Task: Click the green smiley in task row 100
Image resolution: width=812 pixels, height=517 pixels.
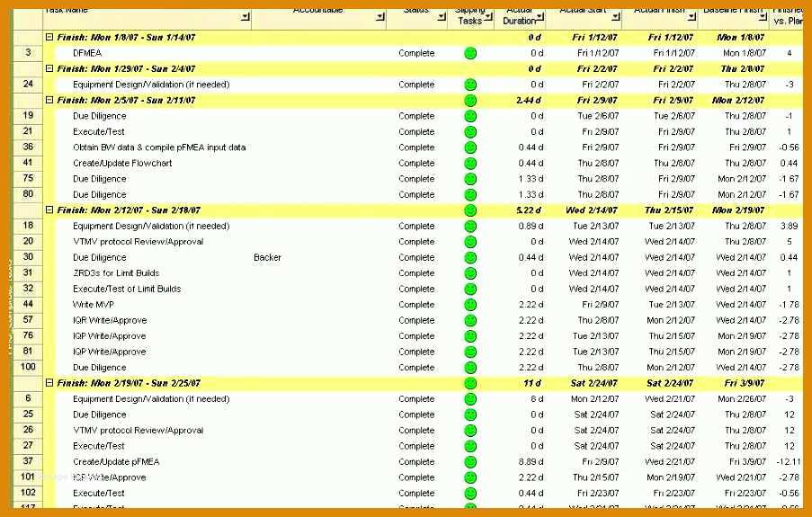Action: pyautogui.click(x=470, y=367)
